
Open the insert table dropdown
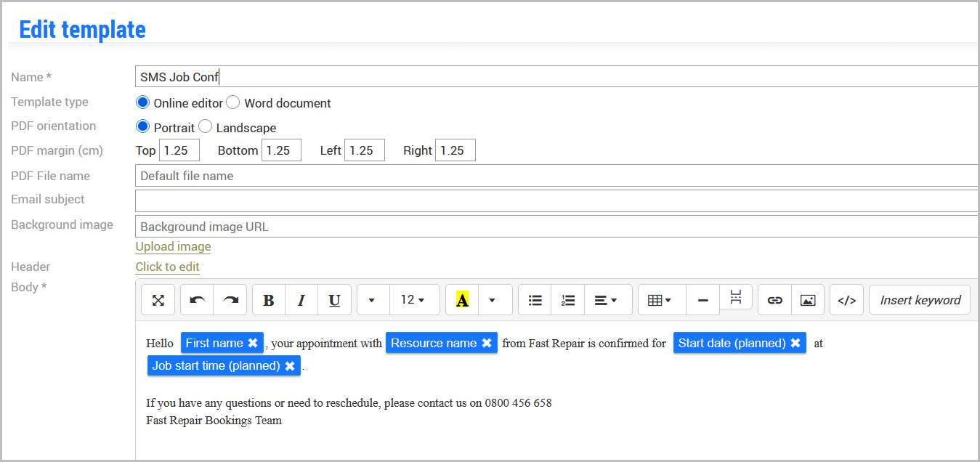point(662,300)
